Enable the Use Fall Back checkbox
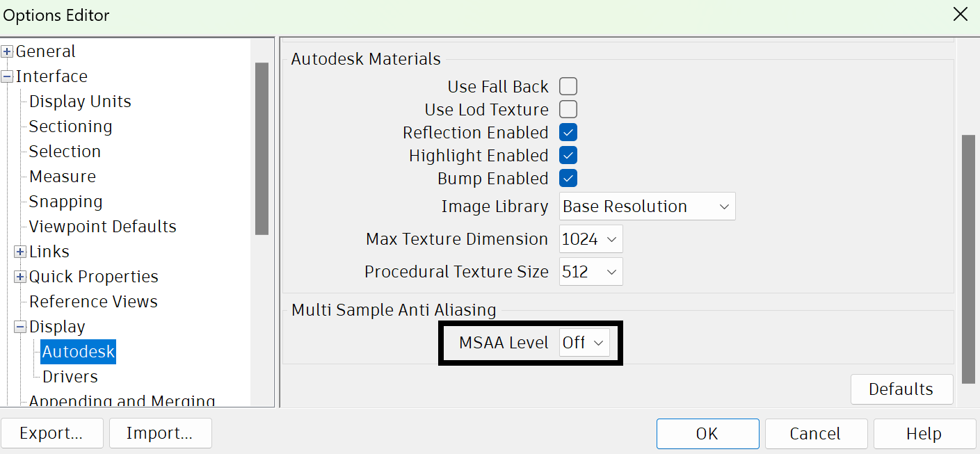Screen dimensions: 980x454 [568, 86]
